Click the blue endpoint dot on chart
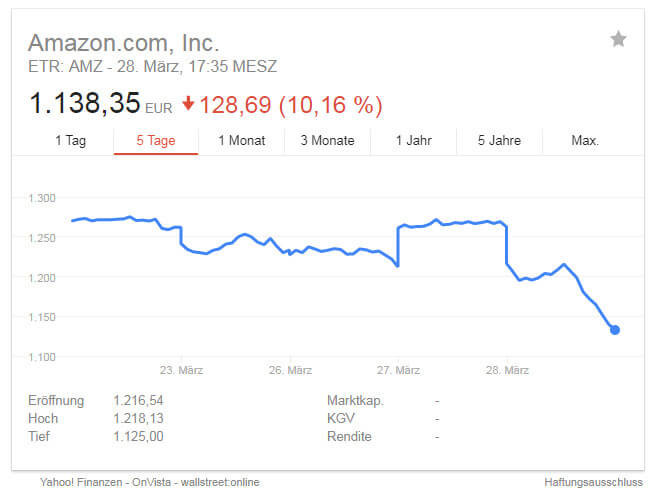The height and width of the screenshot is (498, 654). 614,330
